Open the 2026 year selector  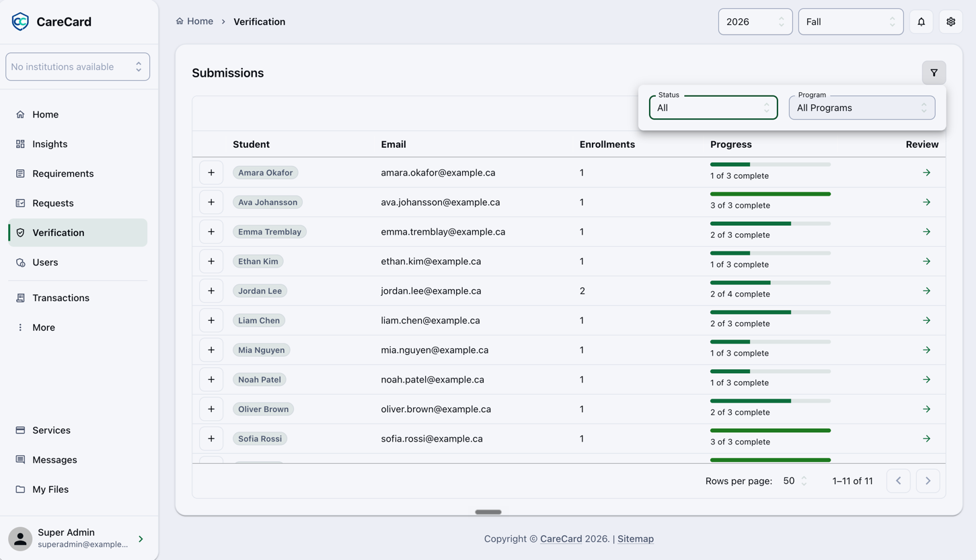coord(755,22)
